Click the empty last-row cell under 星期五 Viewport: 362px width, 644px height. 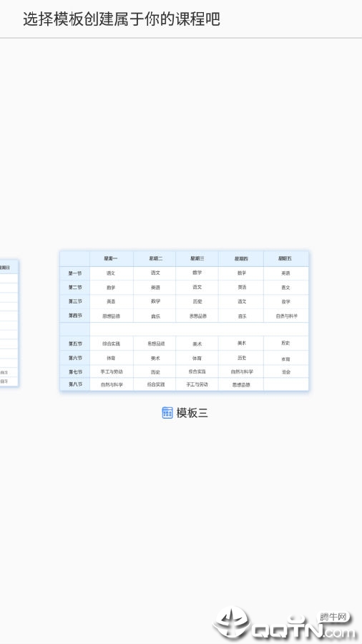coord(285,384)
